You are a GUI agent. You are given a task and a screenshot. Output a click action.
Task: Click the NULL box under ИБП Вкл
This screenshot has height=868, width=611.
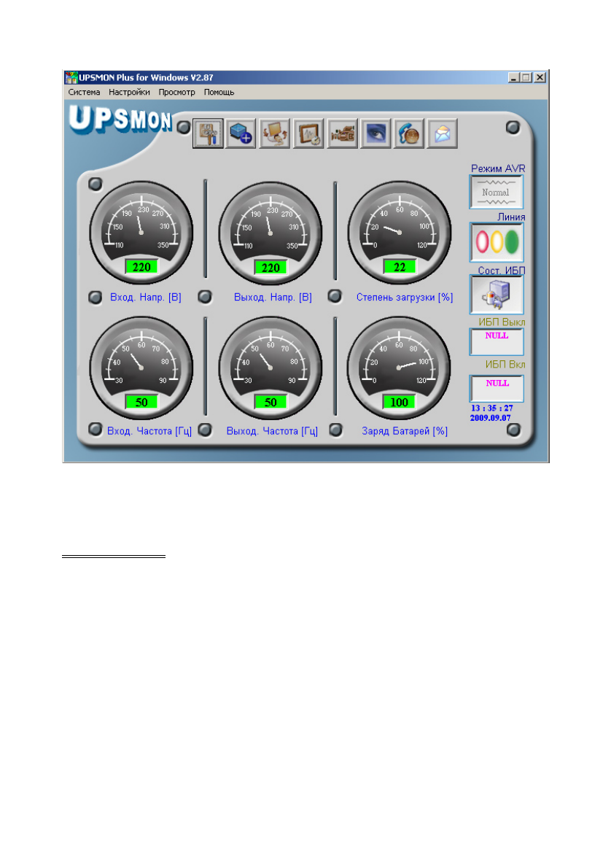click(497, 388)
